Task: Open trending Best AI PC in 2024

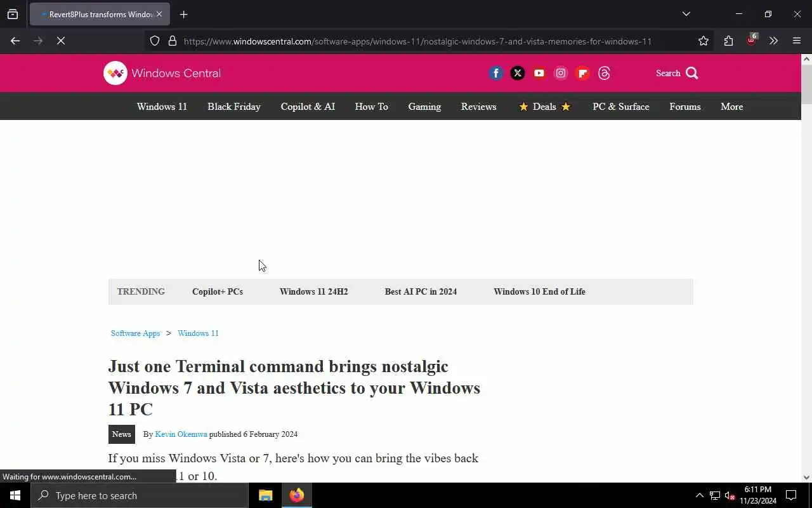Action: click(421, 291)
